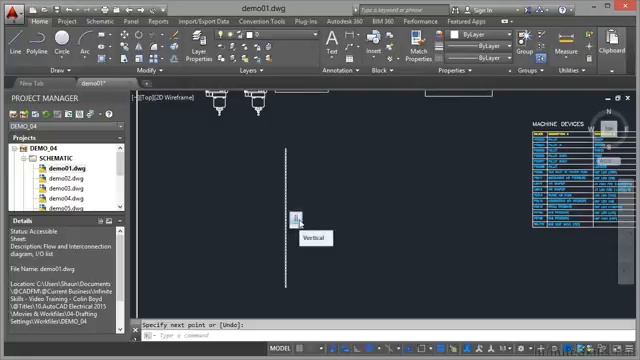Toggle ortho mode in status bar

coord(357,349)
